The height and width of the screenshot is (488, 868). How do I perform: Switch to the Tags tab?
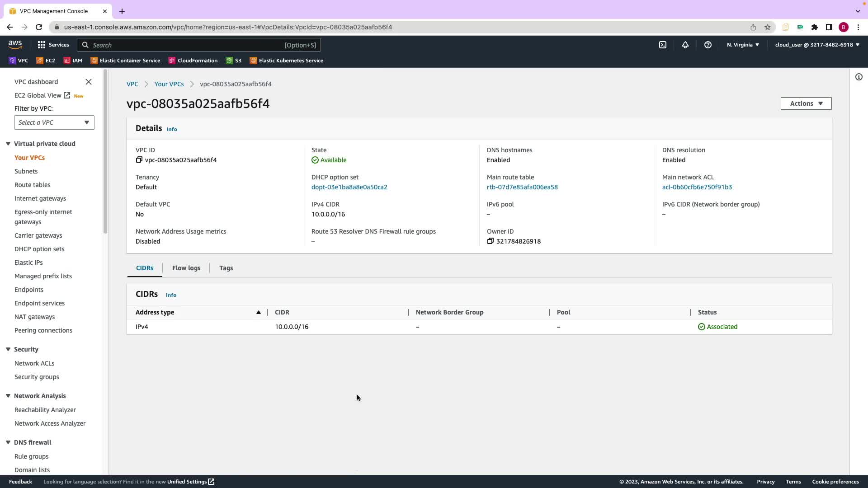[226, 268]
